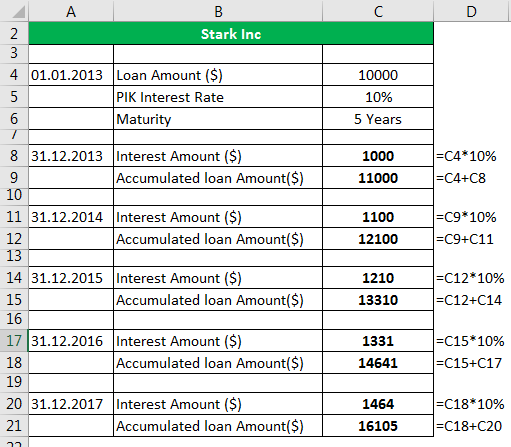Select formula text =C12*10%
The height and width of the screenshot is (447, 511).
[470, 278]
